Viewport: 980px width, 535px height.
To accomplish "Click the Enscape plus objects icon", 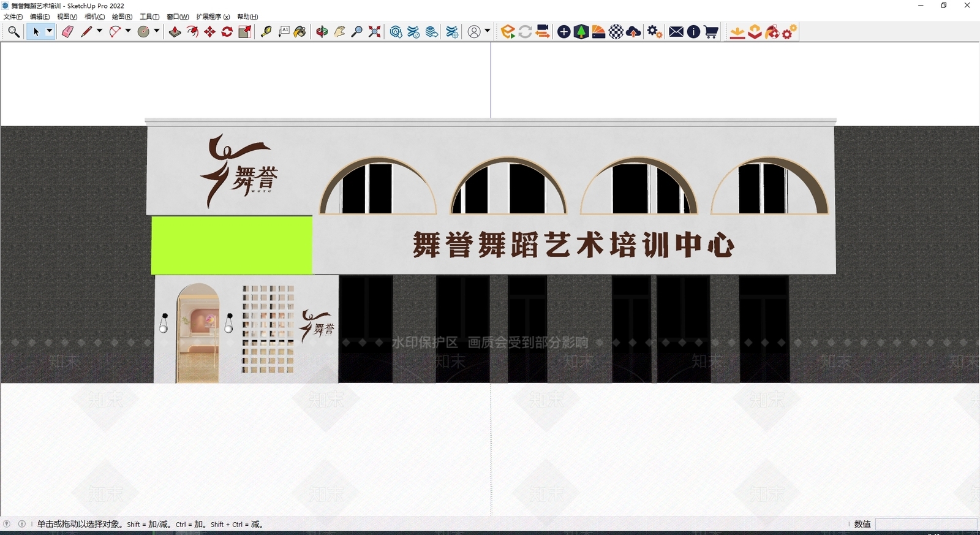I will pos(564,32).
